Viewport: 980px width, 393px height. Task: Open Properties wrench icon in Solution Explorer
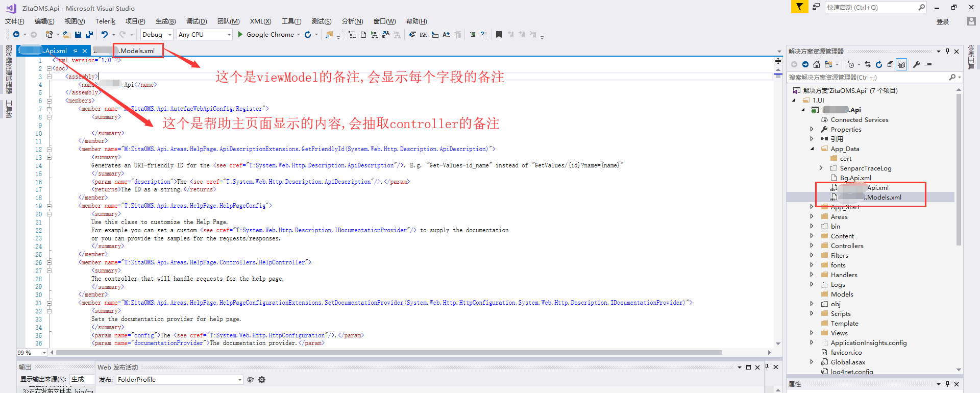tap(917, 64)
